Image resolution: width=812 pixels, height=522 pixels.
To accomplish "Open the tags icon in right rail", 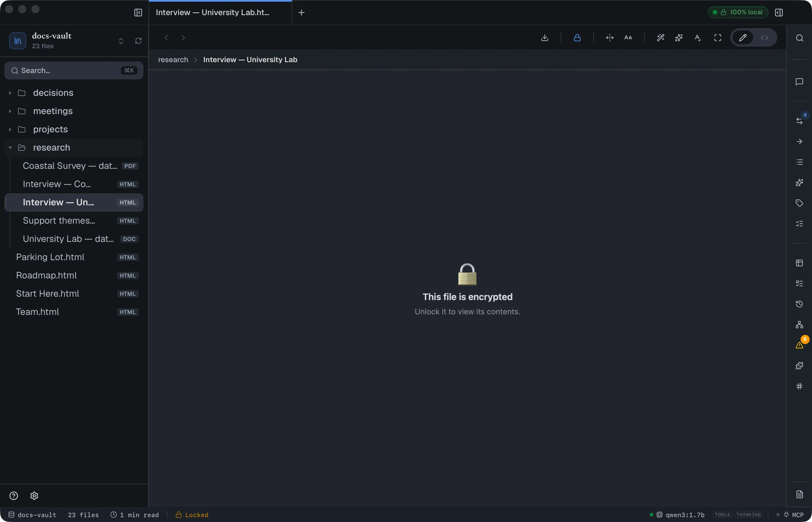I will (799, 203).
